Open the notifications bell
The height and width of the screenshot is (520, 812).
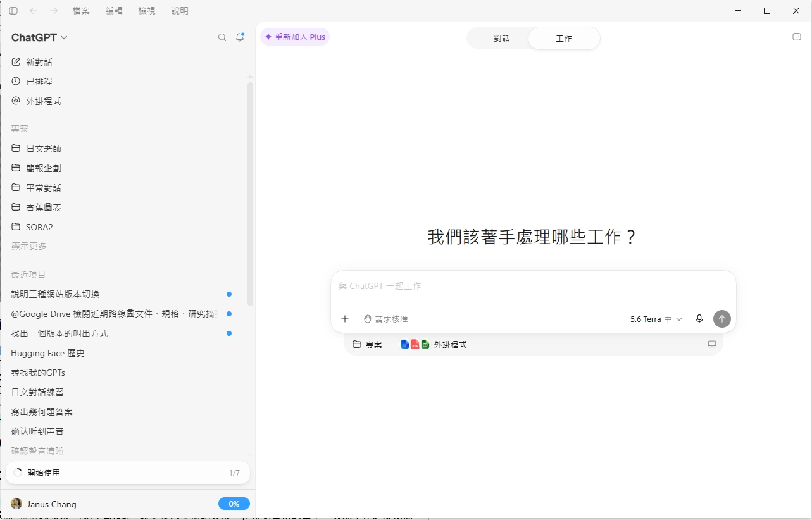click(x=240, y=37)
